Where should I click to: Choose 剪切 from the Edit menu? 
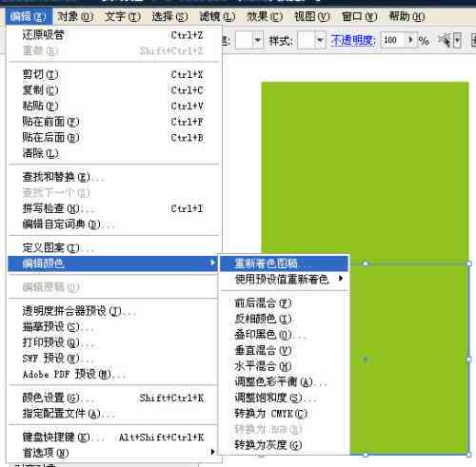tap(113, 74)
